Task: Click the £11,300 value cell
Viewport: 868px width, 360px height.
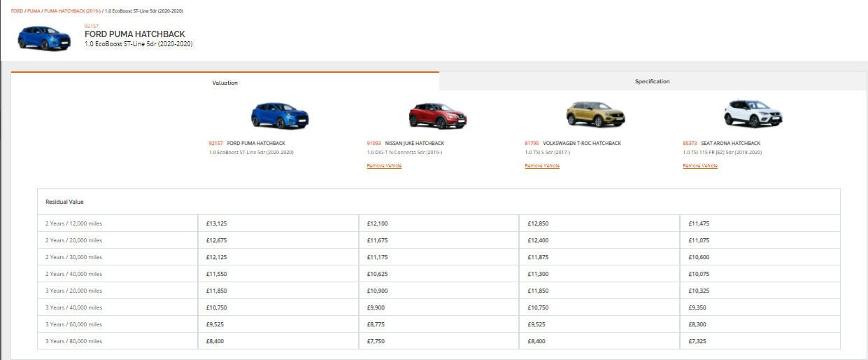Action: coord(599,274)
